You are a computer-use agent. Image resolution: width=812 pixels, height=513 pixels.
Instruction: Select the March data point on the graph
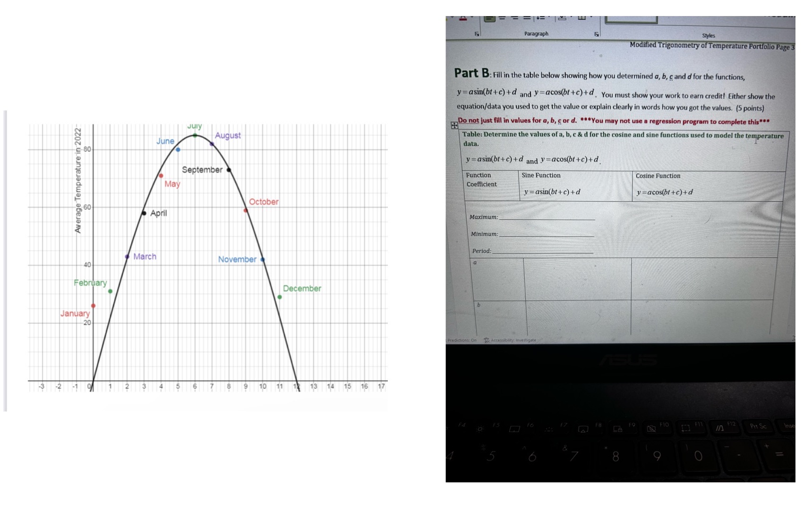[x=127, y=257]
